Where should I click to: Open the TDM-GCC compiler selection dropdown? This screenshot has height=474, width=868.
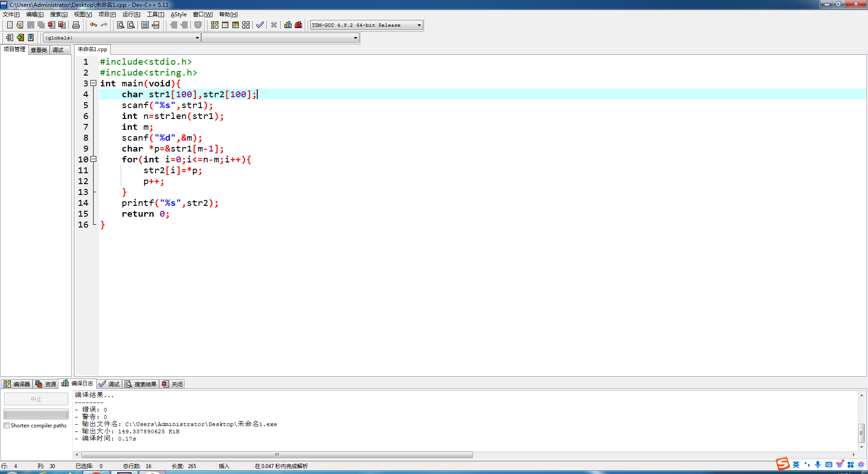point(367,25)
